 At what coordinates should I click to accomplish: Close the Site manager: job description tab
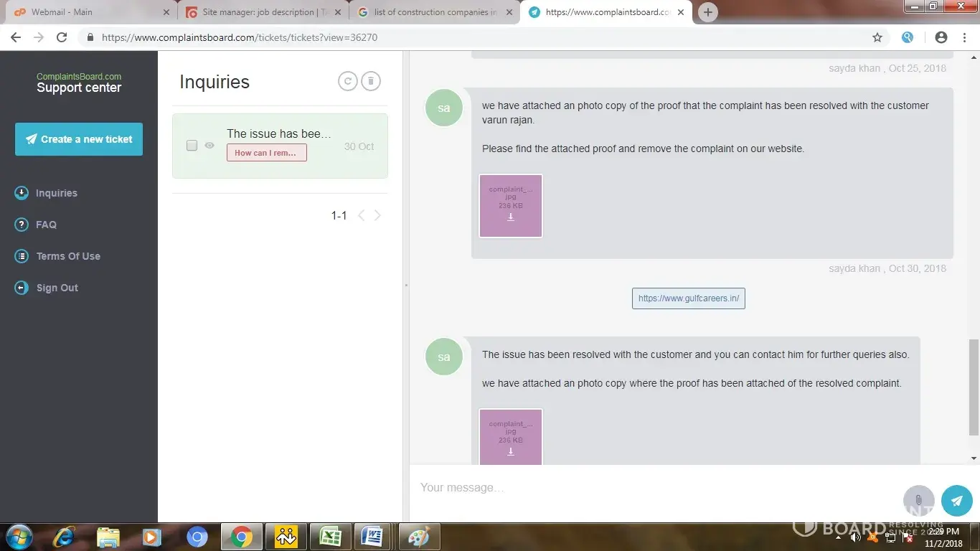[x=338, y=12]
